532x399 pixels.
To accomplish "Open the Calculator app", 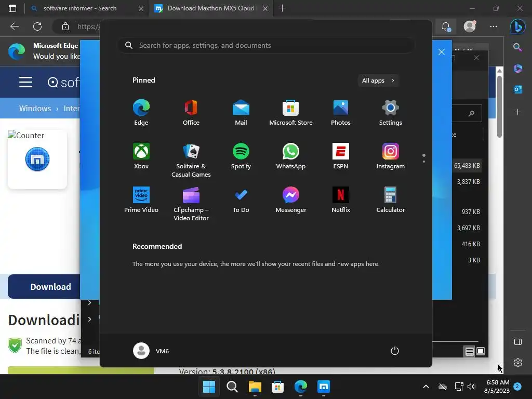I will click(391, 200).
